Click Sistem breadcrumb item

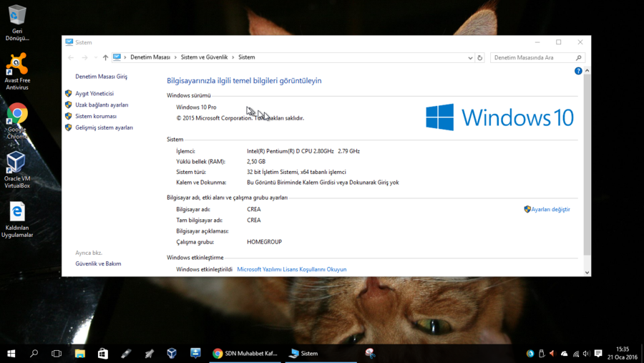[x=246, y=57]
